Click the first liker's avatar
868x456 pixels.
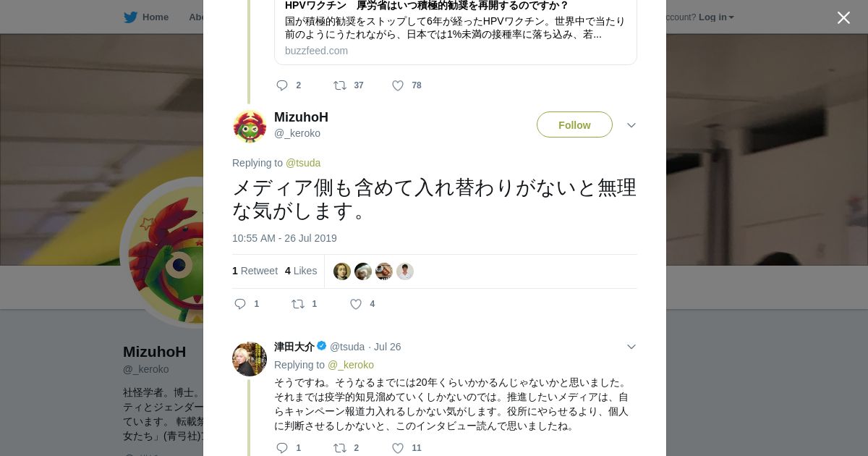(342, 271)
